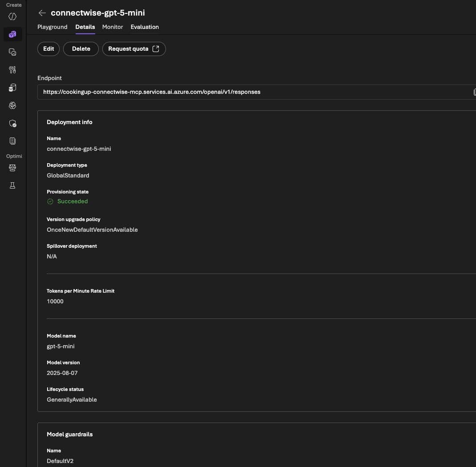Open the stacked documents icon in sidebar
This screenshot has width=476, height=467.
(x=12, y=141)
